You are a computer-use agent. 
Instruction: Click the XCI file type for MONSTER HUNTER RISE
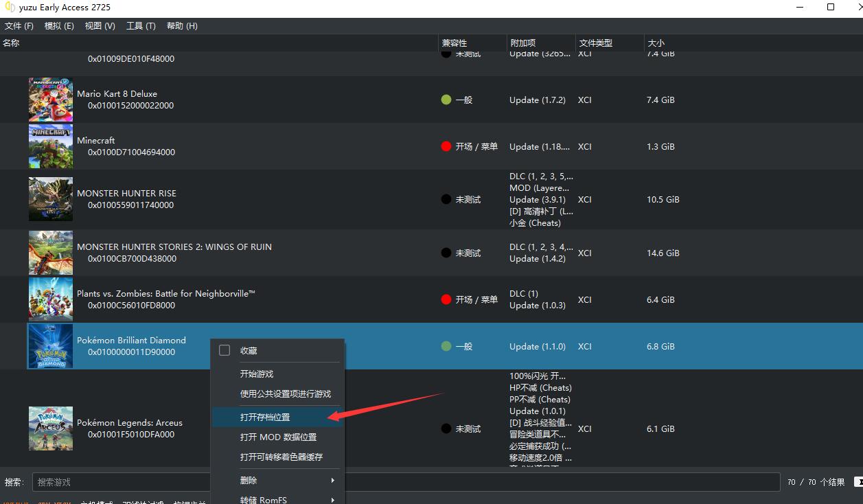(x=584, y=200)
